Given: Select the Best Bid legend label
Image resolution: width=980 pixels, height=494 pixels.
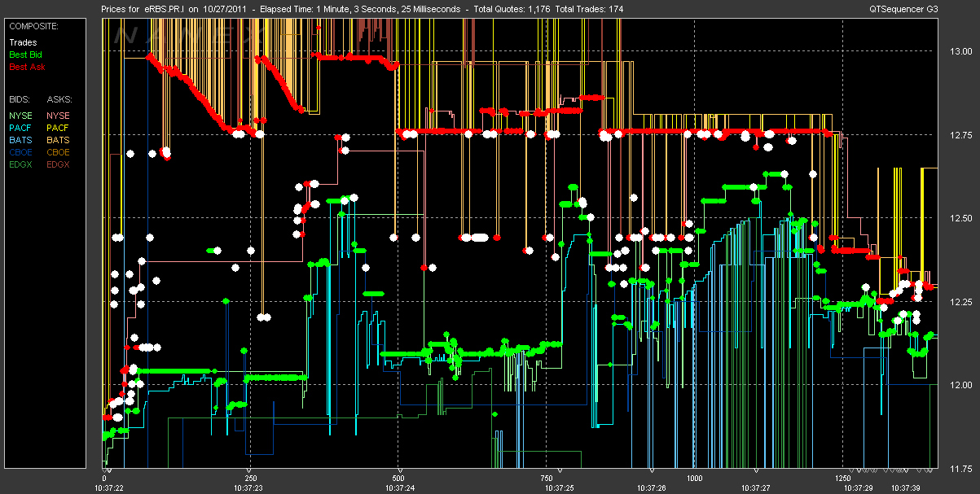Looking at the screenshot, I should (x=25, y=55).
